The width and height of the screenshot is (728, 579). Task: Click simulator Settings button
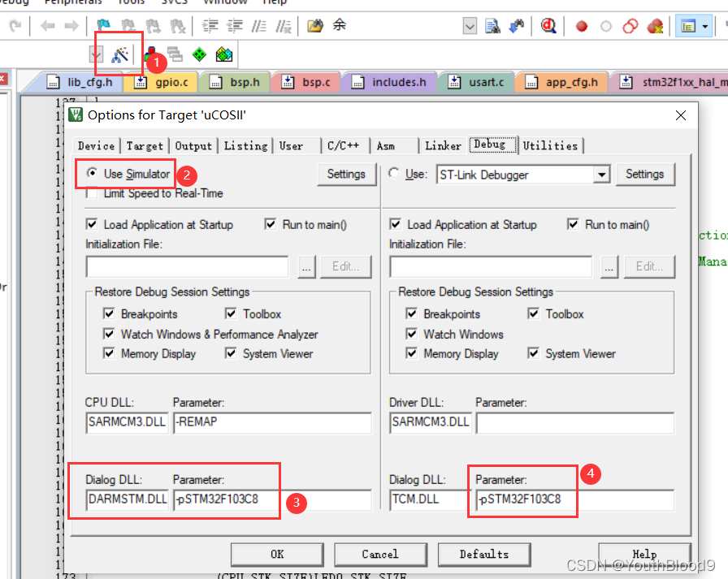tap(346, 174)
